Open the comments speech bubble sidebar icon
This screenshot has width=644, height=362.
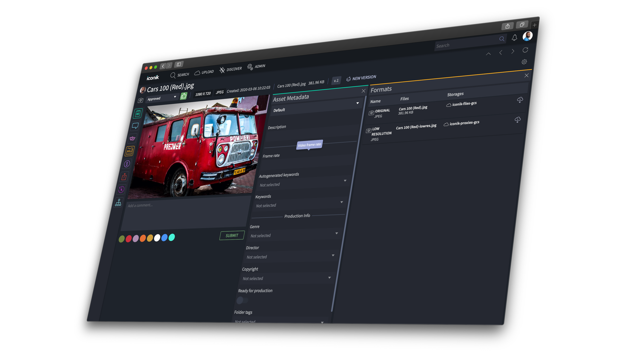tap(135, 126)
